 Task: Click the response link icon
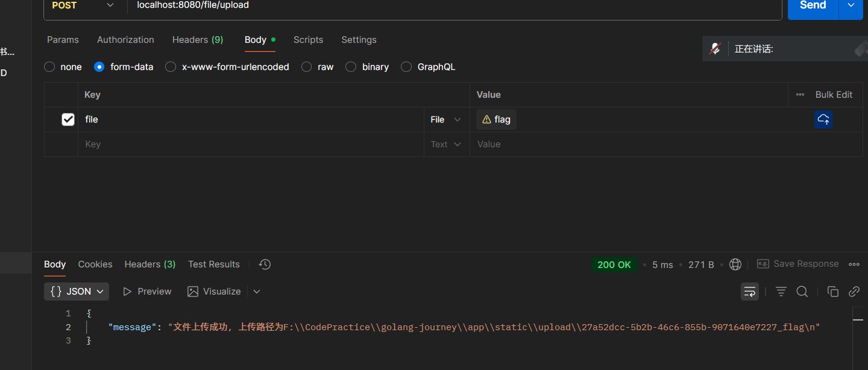(854, 292)
